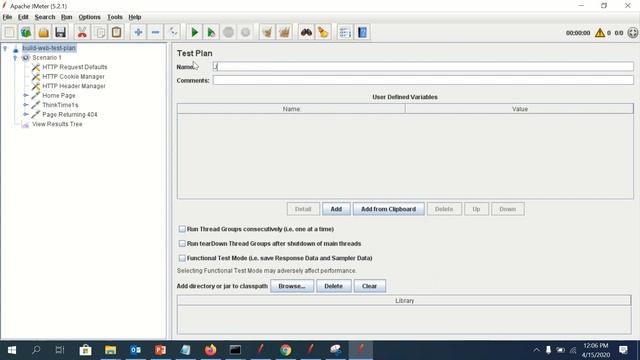This screenshot has width=640, height=360.
Task: Select HTTP Header Manager tree item
Action: coord(73,86)
